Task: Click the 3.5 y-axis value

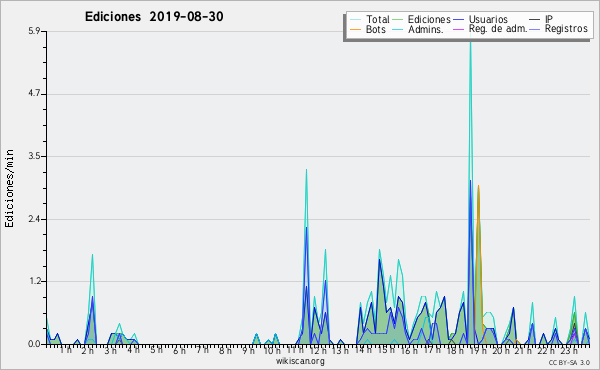Action: (x=34, y=156)
